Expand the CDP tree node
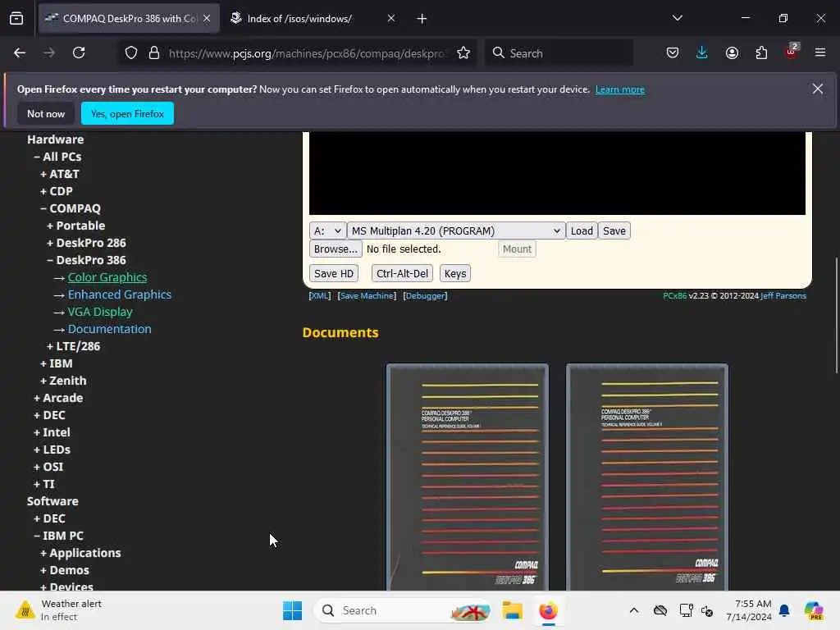This screenshot has width=840, height=630. coord(57,191)
